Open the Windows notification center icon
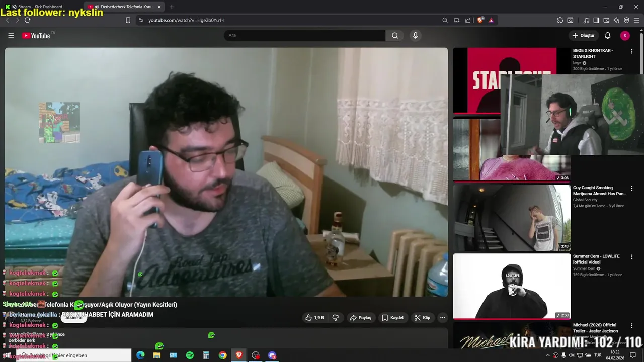Image resolution: width=644 pixels, height=362 pixels. (633, 355)
